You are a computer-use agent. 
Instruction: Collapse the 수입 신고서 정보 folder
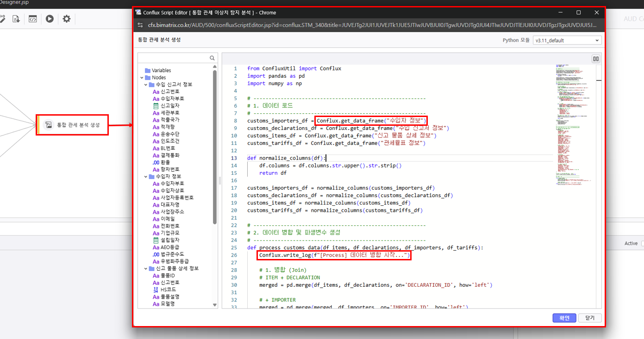(x=146, y=85)
